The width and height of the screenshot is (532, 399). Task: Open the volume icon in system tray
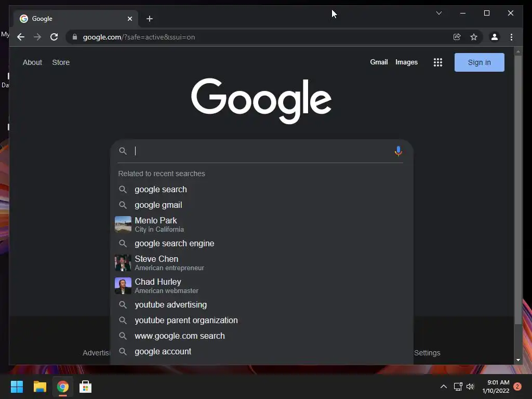470,387
